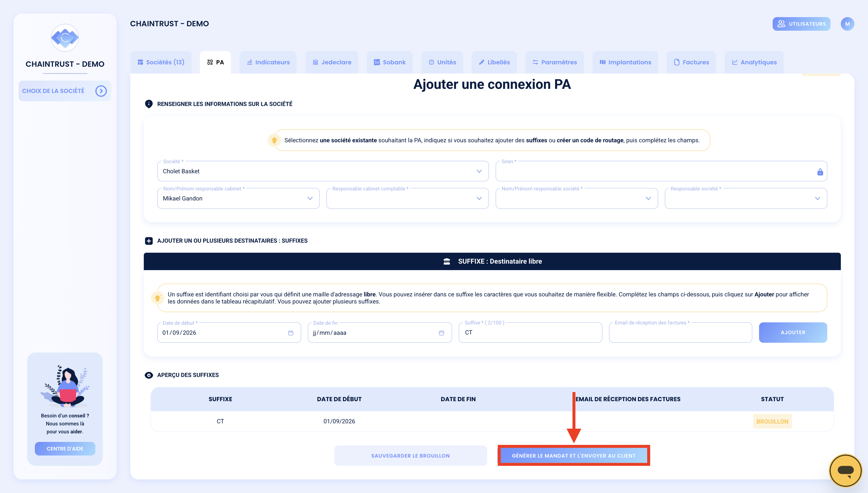Switch to the Sociétés (13) tab

coord(161,62)
